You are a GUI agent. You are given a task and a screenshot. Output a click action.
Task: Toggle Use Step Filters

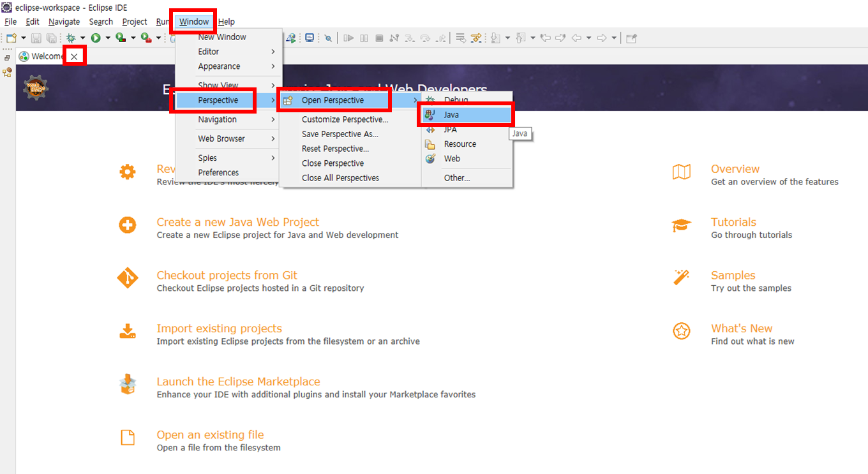tap(476, 38)
